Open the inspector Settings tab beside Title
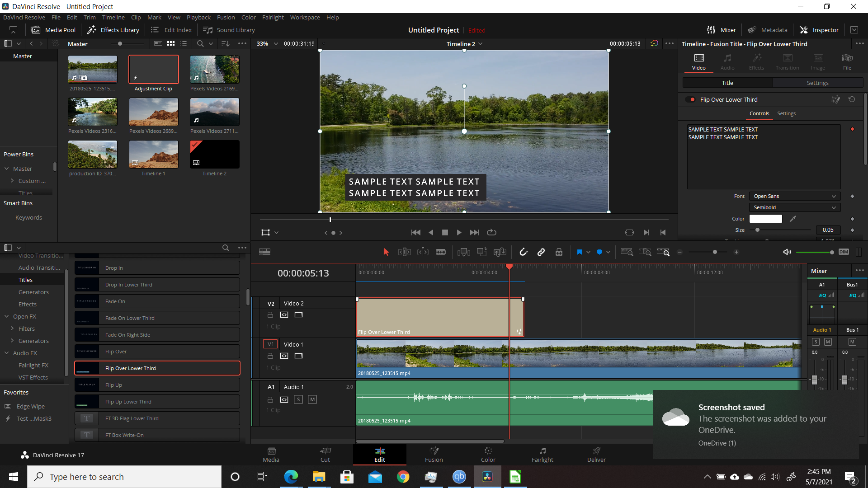Viewport: 868px width, 488px height. point(818,83)
